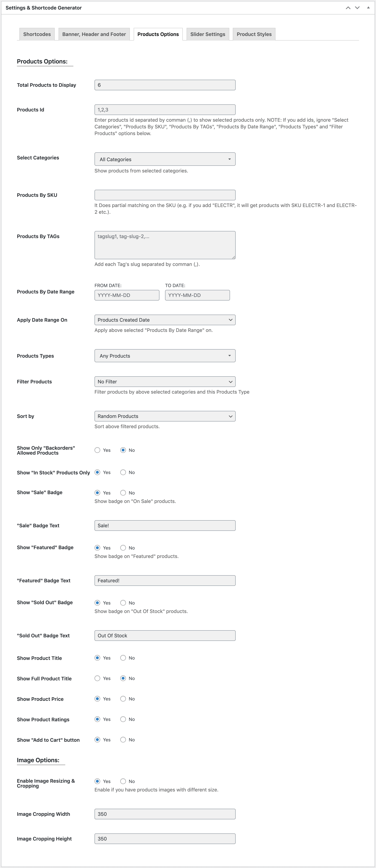Move the metabox up with the arrow icon
Viewport: 376px width, 868px height.
348,8
